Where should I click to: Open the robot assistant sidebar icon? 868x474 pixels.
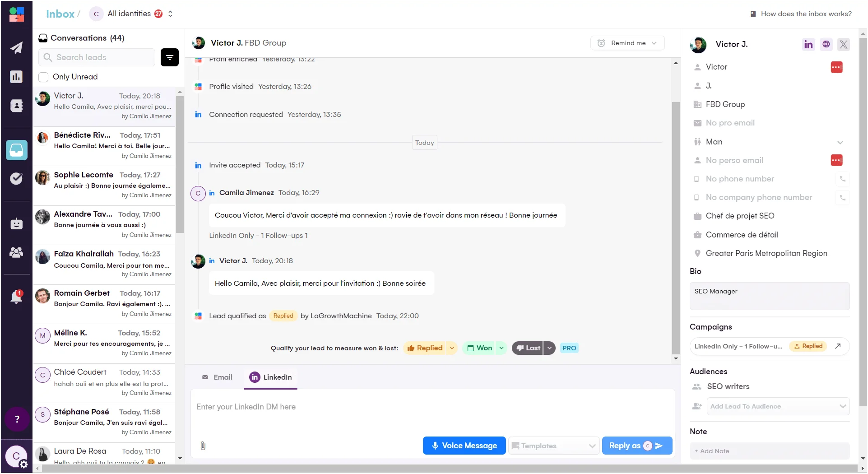[x=16, y=223]
